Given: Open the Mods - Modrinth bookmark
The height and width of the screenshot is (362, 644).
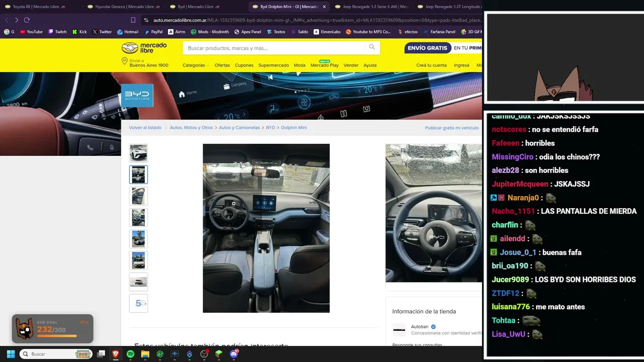Looking at the screenshot, I should 210,32.
